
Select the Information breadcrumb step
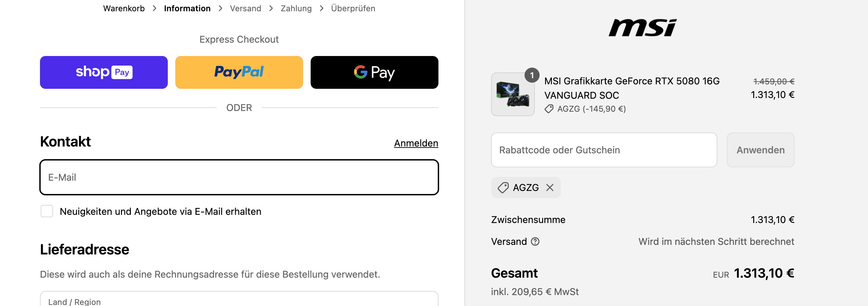click(187, 9)
